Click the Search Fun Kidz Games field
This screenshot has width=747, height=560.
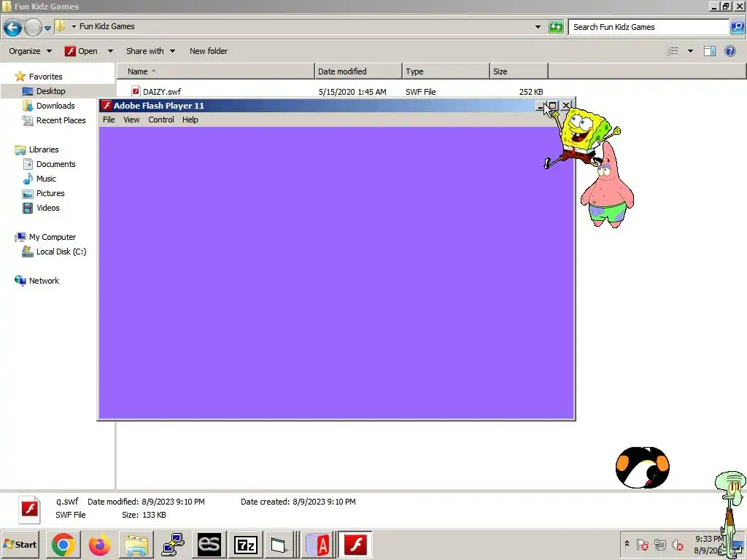click(x=649, y=27)
